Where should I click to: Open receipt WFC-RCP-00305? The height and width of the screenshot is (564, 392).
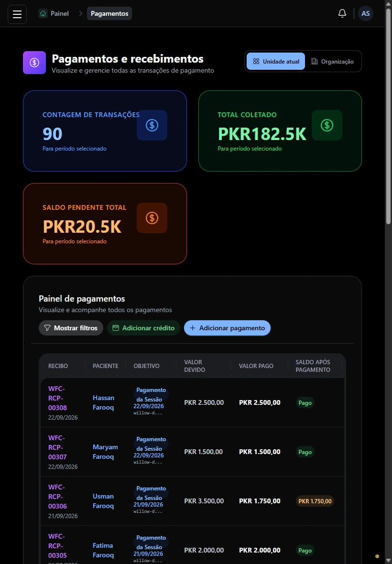click(x=57, y=546)
